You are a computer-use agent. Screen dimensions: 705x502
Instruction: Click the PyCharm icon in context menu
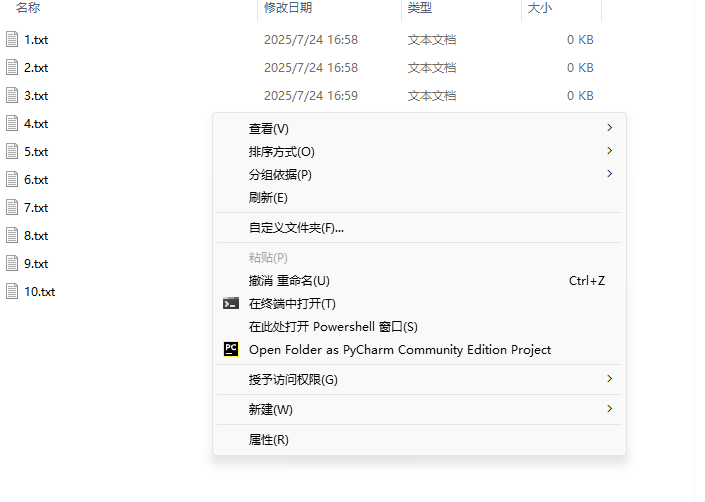(x=231, y=350)
